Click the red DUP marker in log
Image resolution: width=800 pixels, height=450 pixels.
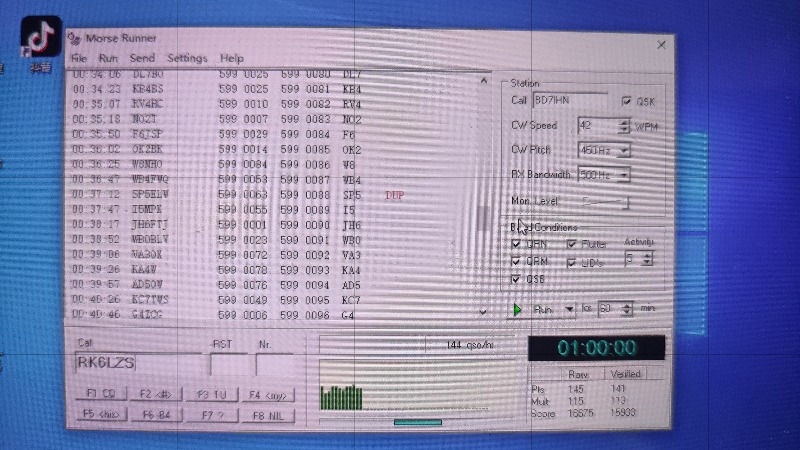coord(394,195)
